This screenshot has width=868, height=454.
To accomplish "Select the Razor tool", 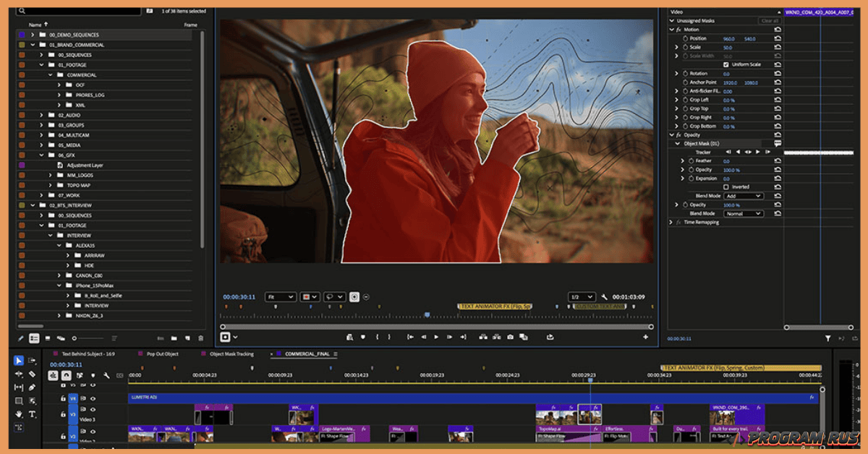I will [30, 374].
